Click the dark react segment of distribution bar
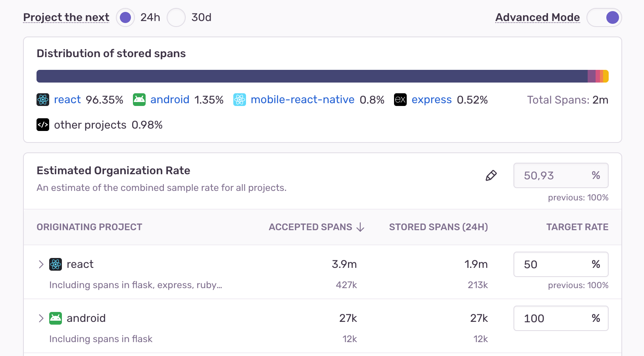The width and height of the screenshot is (644, 356). tap(310, 76)
